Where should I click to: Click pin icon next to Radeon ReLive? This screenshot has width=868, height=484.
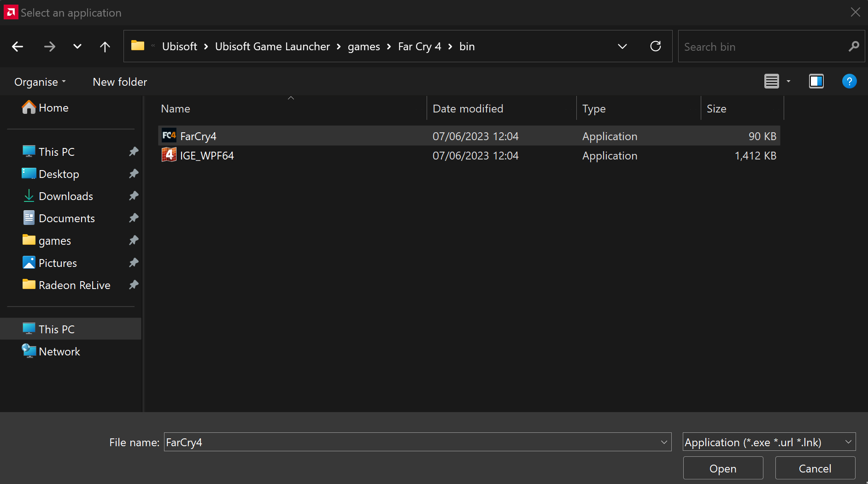click(x=134, y=285)
